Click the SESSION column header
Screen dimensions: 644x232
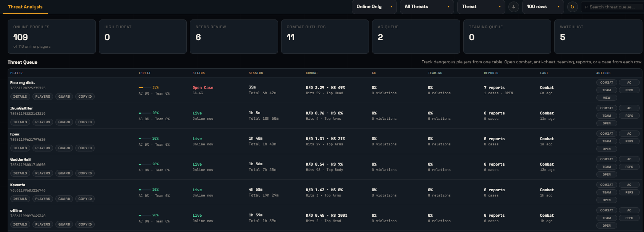[256, 73]
